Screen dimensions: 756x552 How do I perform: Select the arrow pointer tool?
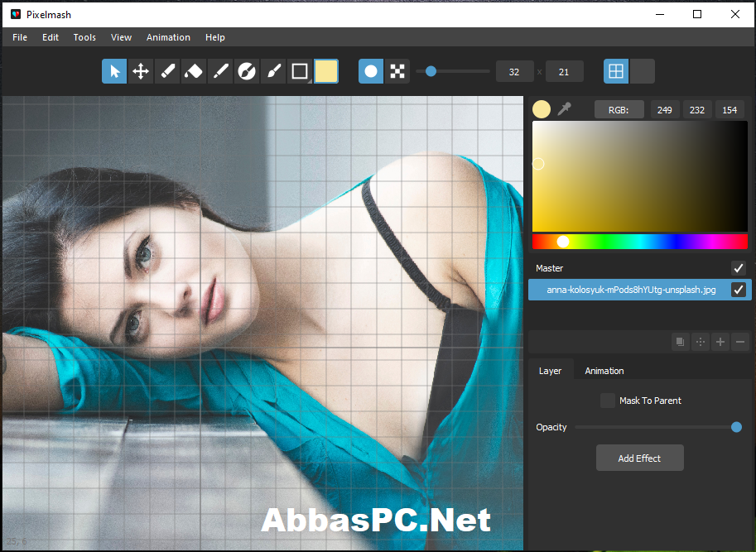(x=114, y=71)
